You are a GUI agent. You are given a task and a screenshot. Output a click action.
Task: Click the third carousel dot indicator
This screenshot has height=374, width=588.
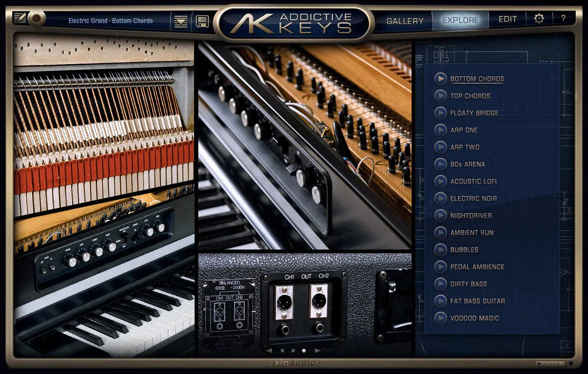tap(304, 350)
